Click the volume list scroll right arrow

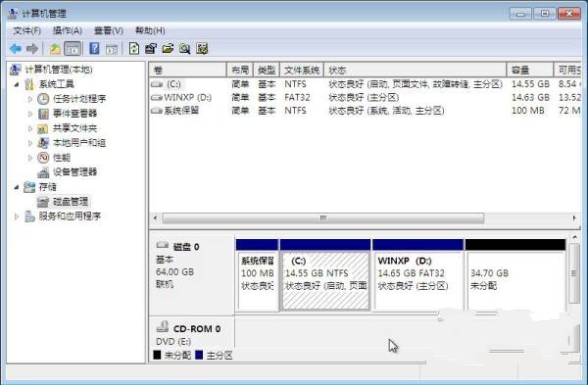click(x=574, y=217)
